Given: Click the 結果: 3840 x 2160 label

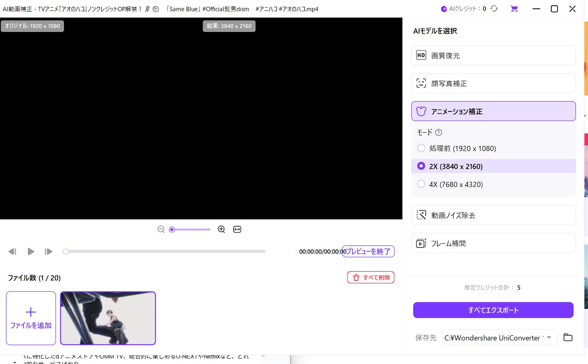Looking at the screenshot, I should pos(229,26).
